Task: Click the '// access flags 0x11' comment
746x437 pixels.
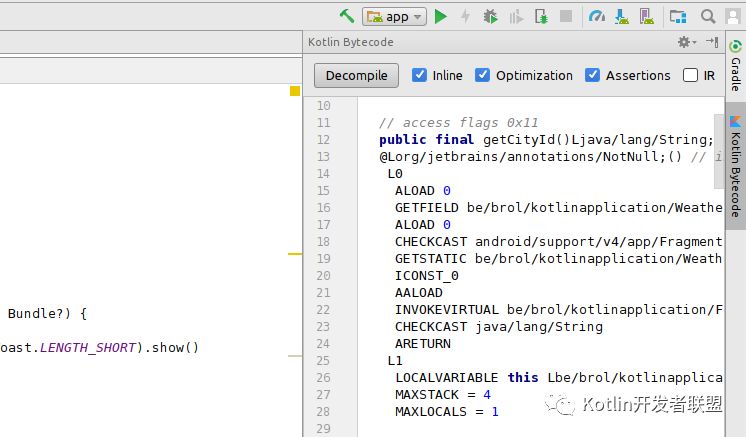Action: (459, 123)
